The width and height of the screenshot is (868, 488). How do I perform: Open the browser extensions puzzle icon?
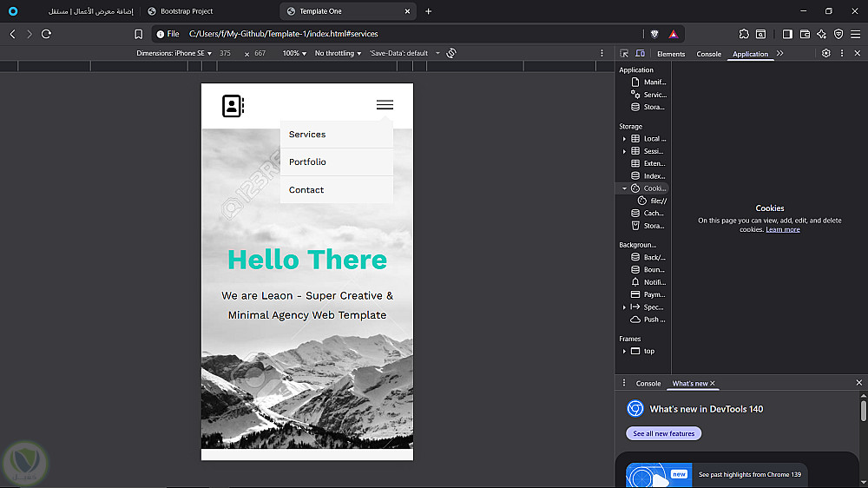(x=744, y=34)
